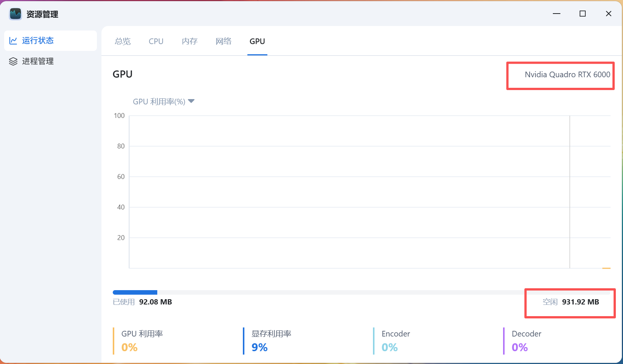Open the 运行状态 sidebar item
Viewport: 623px width, 364px height.
click(x=51, y=41)
